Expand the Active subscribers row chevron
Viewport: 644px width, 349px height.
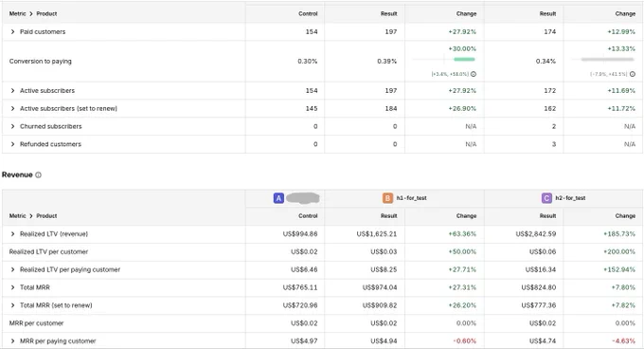(x=12, y=90)
